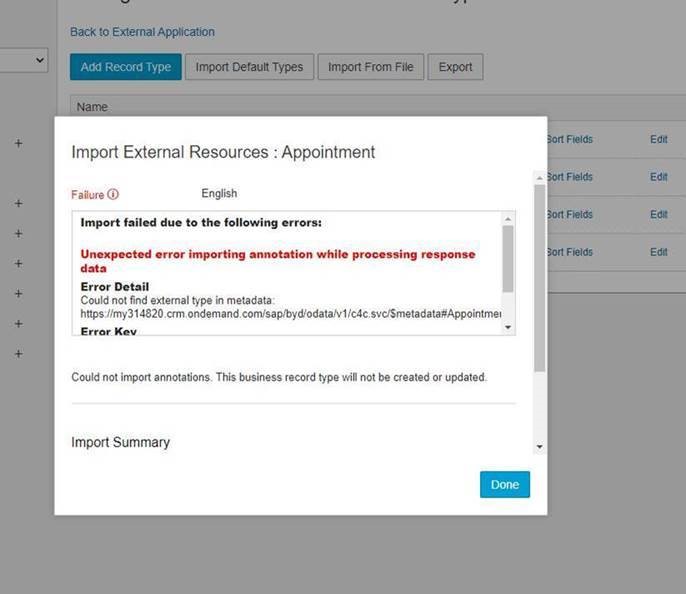Open Import Default Types

coord(249,67)
